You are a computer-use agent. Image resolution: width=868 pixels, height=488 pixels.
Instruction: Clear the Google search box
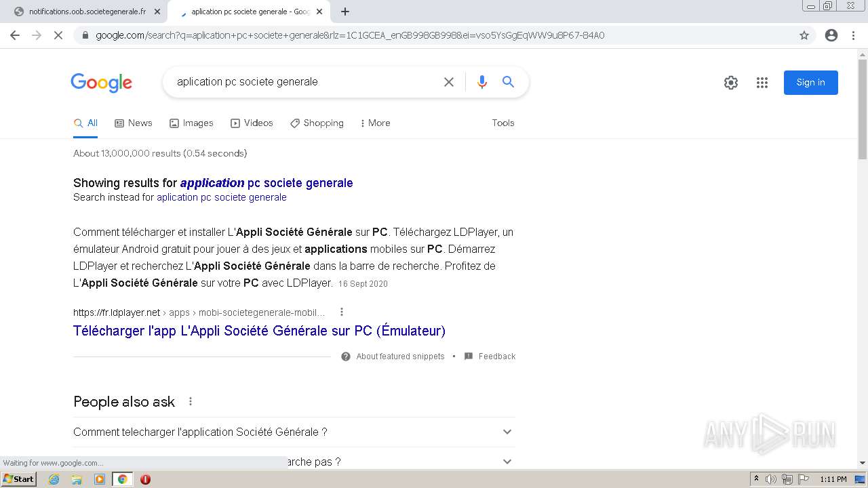(x=449, y=82)
